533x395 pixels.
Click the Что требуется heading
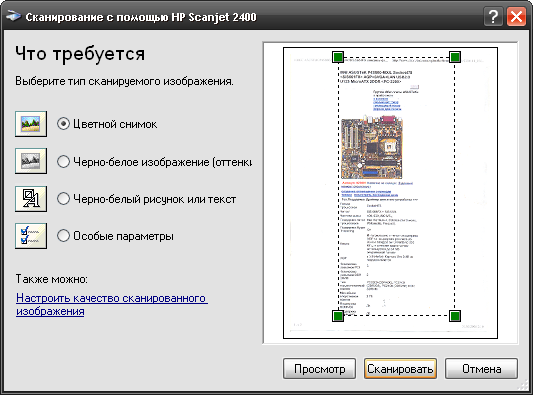pyautogui.click(x=80, y=54)
